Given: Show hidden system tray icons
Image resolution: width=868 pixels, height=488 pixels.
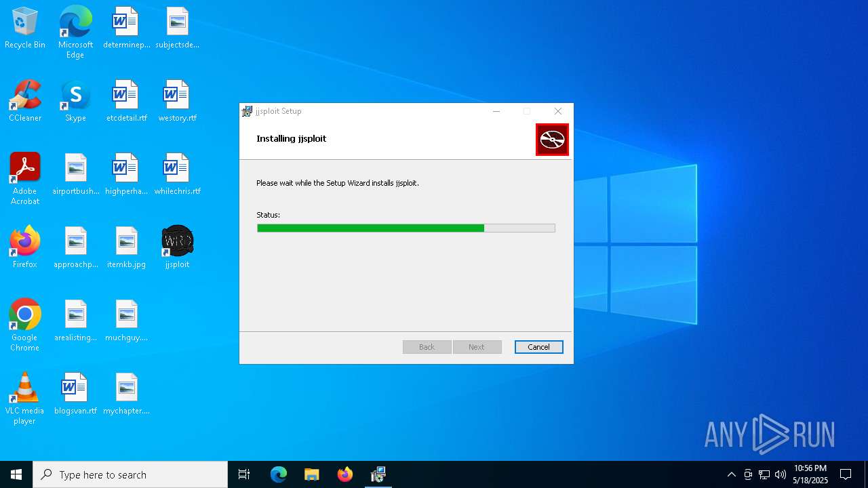Looking at the screenshot, I should pyautogui.click(x=731, y=474).
